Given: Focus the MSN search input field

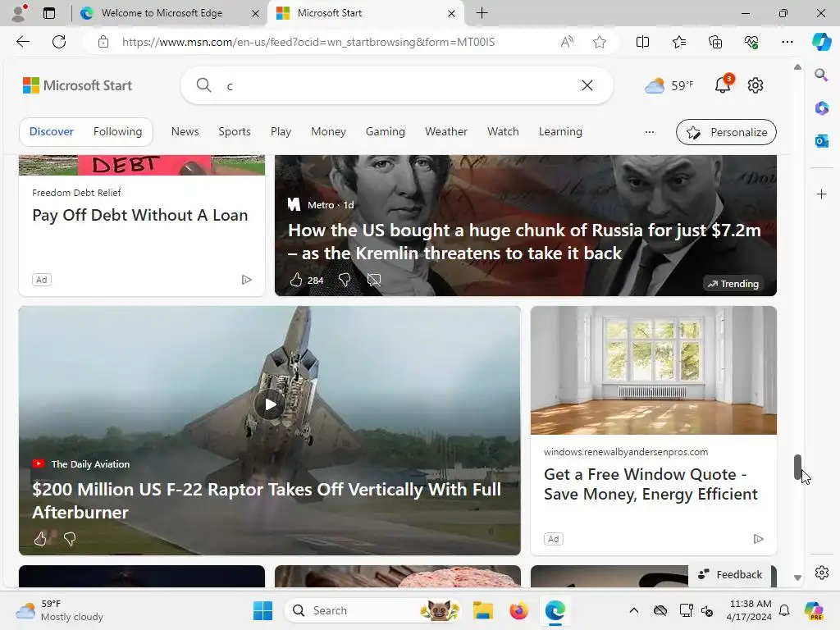Looking at the screenshot, I should coord(396,85).
